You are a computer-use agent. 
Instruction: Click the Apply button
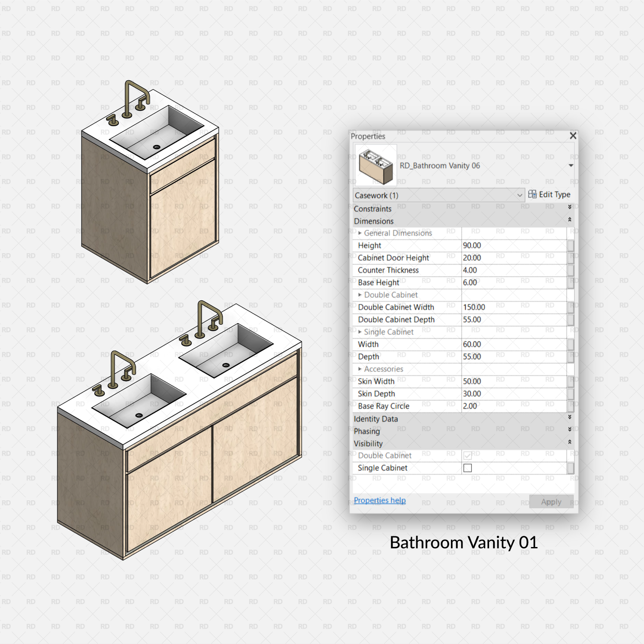[x=551, y=501]
